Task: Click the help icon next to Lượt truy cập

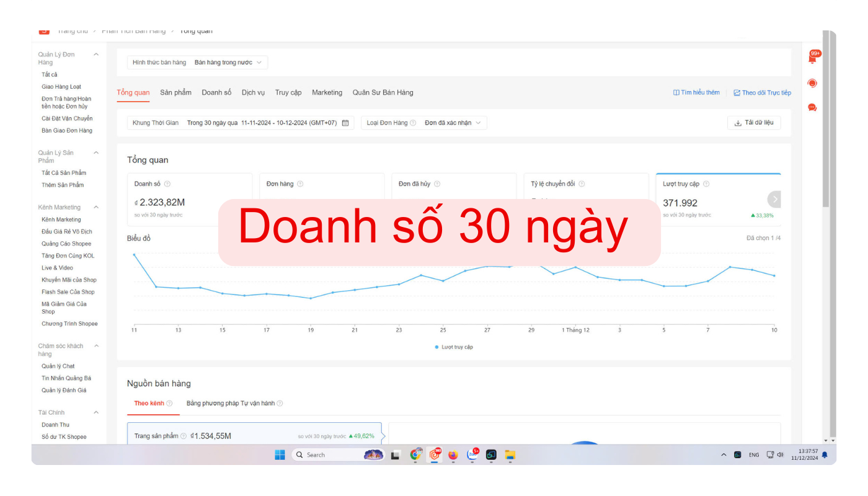Action: [706, 184]
